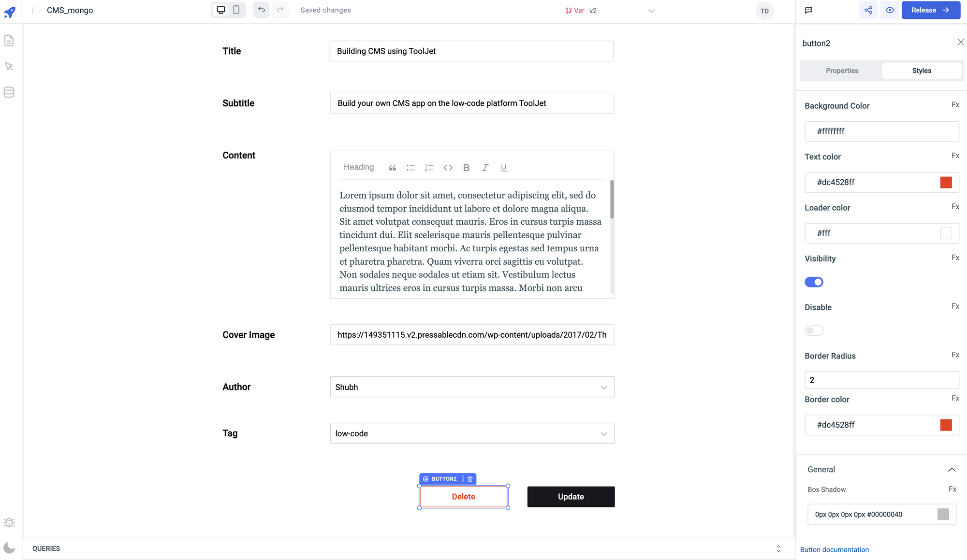Click the undo arrow icon
The height and width of the screenshot is (560, 967).
pyautogui.click(x=261, y=10)
